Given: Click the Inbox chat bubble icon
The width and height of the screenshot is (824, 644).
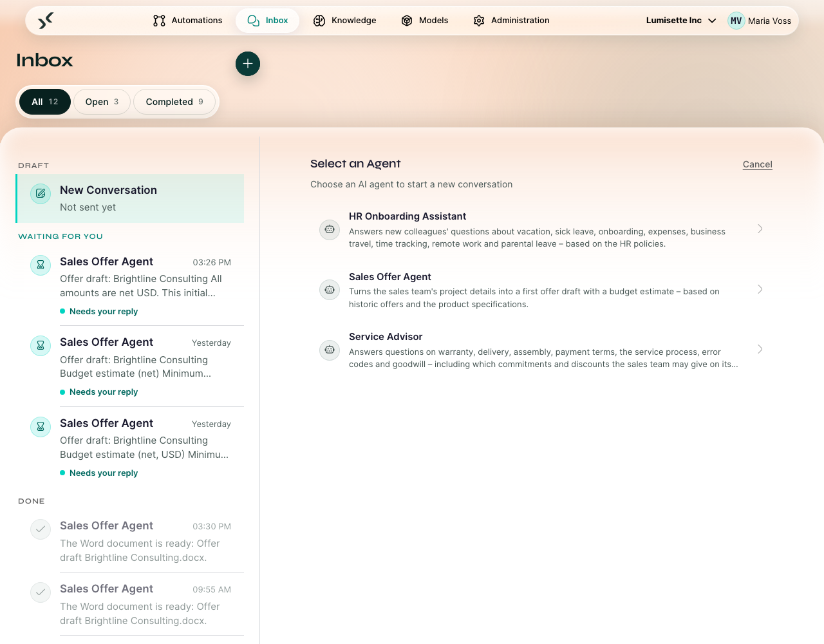Looking at the screenshot, I should click(x=254, y=21).
